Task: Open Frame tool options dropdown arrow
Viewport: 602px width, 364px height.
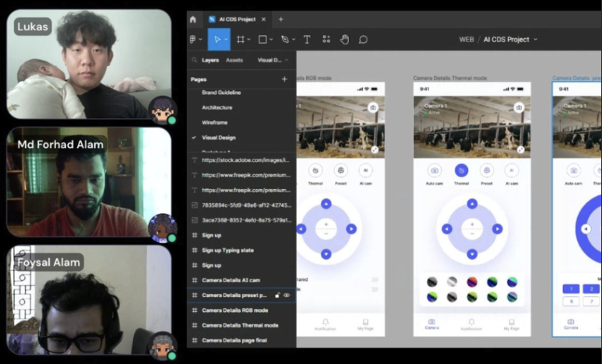Action: coord(248,39)
